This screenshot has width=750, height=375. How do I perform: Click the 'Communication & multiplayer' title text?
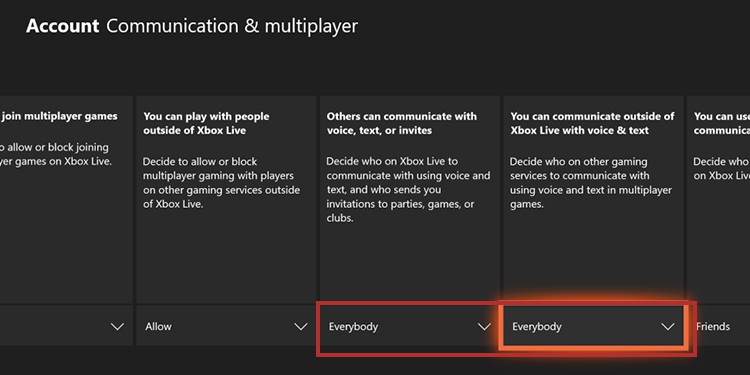(x=232, y=26)
